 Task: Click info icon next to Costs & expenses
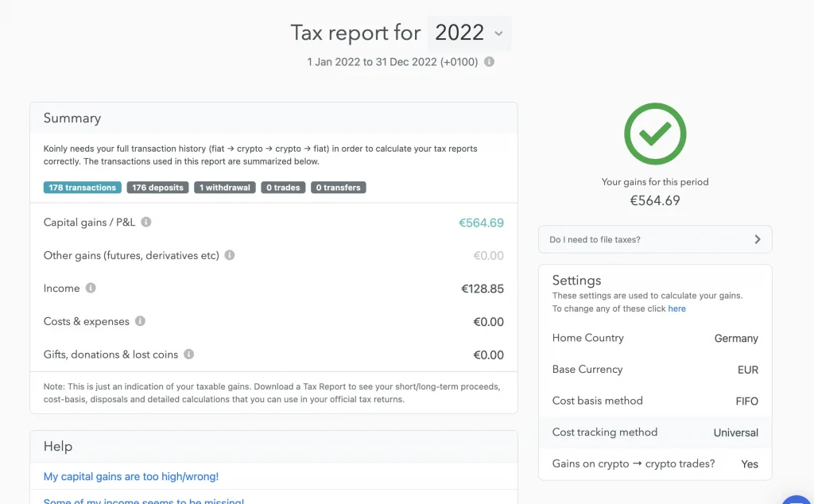pyautogui.click(x=140, y=321)
